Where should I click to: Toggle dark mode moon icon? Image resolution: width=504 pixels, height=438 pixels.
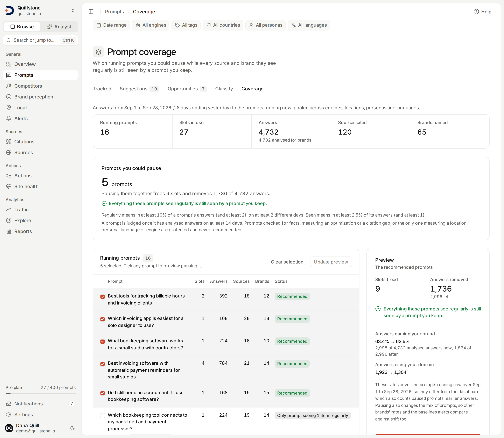coord(72,428)
